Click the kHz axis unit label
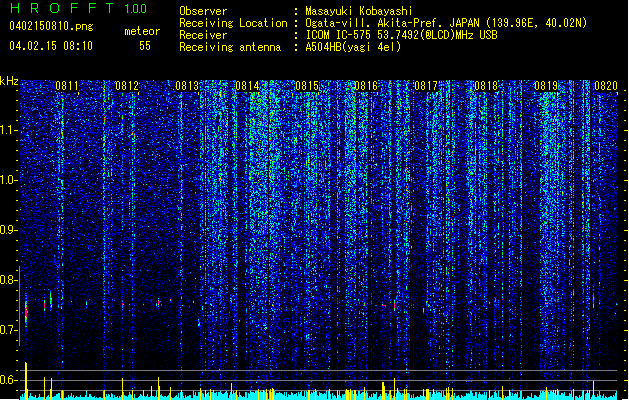The height and width of the screenshot is (400, 629). point(9,81)
